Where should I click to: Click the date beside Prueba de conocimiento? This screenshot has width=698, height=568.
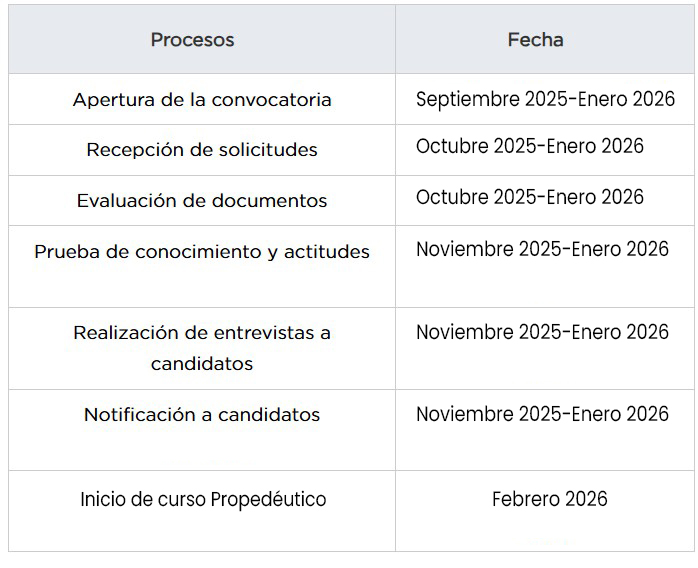542,249
